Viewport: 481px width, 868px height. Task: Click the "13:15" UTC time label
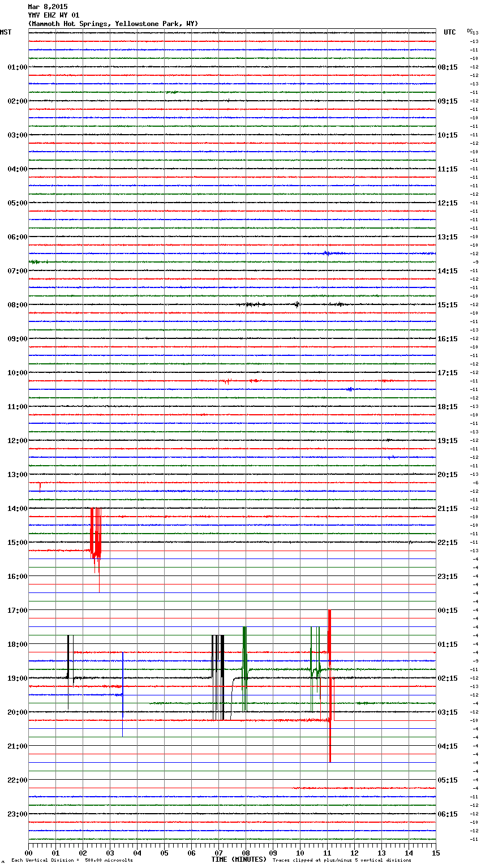point(447,237)
